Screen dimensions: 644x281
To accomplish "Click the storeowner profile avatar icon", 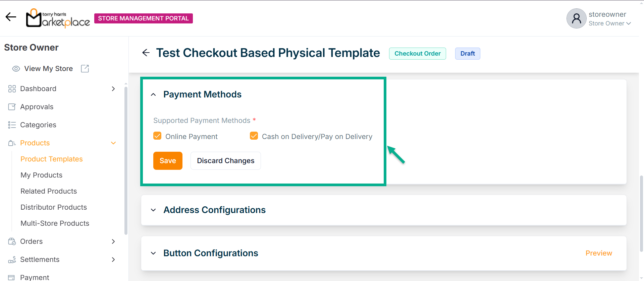I will coord(576,18).
